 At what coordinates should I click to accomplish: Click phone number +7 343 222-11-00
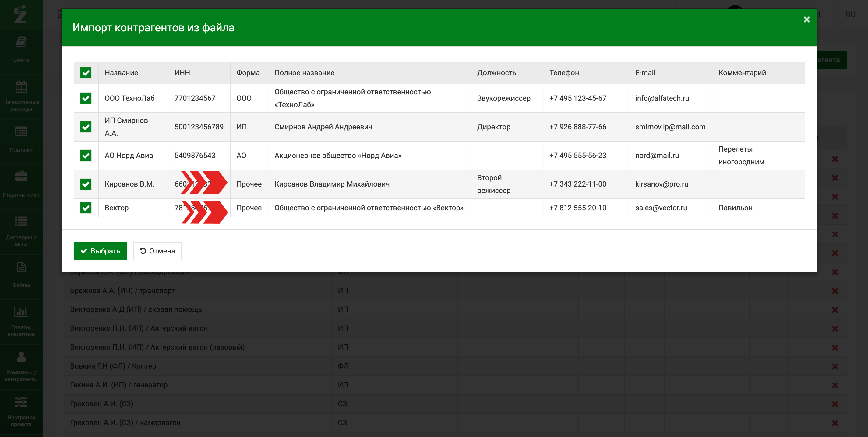tap(577, 184)
